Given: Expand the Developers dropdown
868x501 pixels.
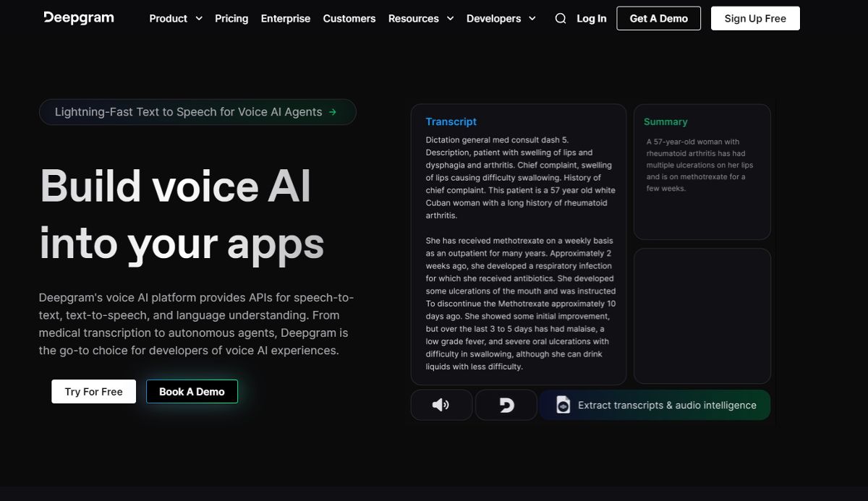Looking at the screenshot, I should (x=502, y=18).
